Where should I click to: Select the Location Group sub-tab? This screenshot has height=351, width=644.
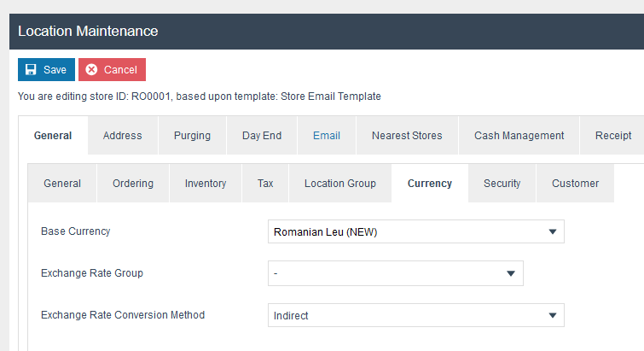339,184
